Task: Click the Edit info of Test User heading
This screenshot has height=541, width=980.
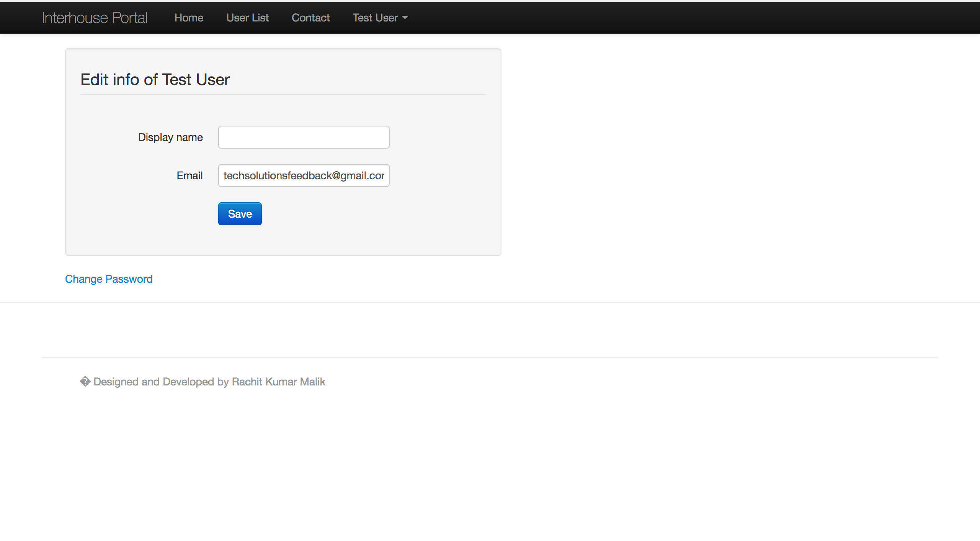Action: pos(155,80)
